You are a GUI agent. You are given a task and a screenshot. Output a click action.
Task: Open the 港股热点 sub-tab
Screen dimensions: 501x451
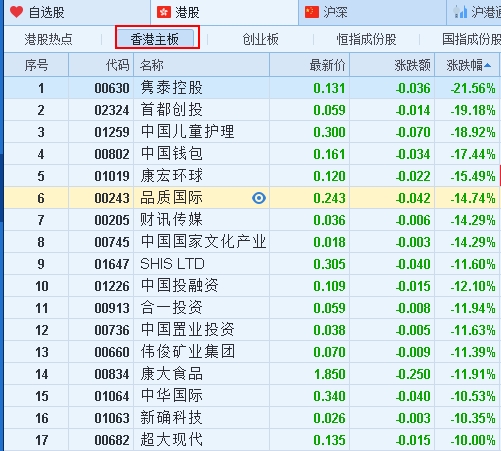48,39
